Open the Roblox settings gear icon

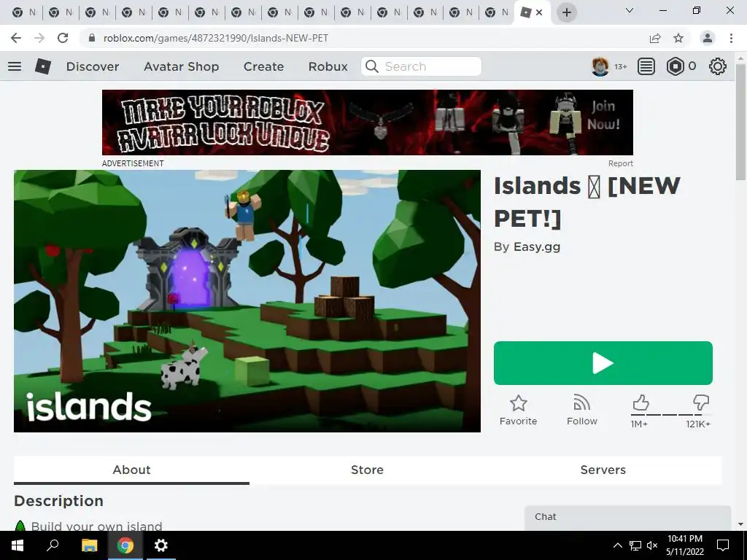[x=718, y=66]
